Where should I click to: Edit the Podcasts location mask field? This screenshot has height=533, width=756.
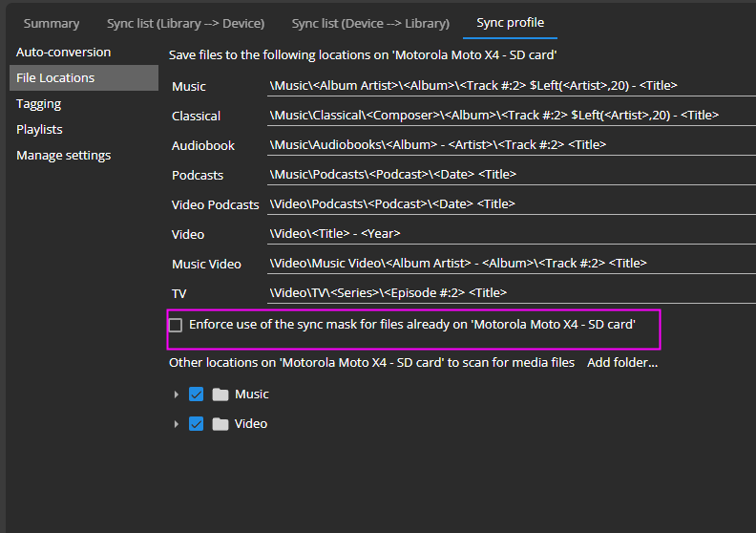click(510, 175)
